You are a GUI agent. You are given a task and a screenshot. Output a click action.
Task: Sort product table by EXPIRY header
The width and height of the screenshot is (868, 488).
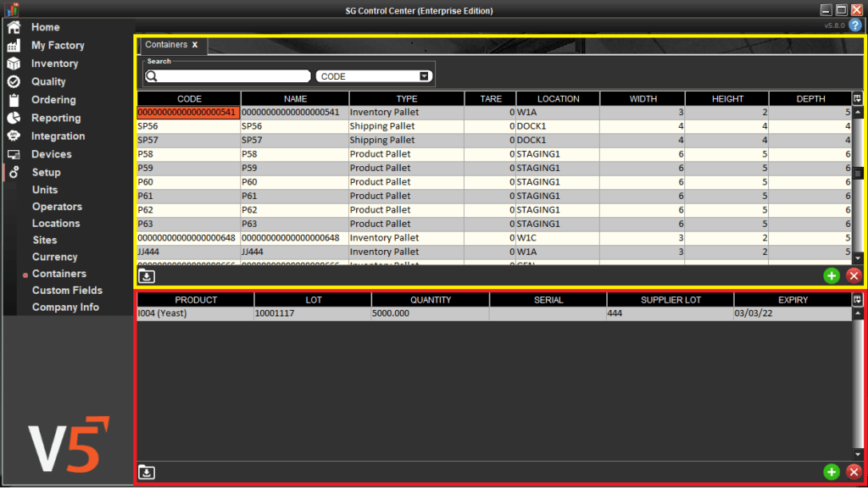792,300
